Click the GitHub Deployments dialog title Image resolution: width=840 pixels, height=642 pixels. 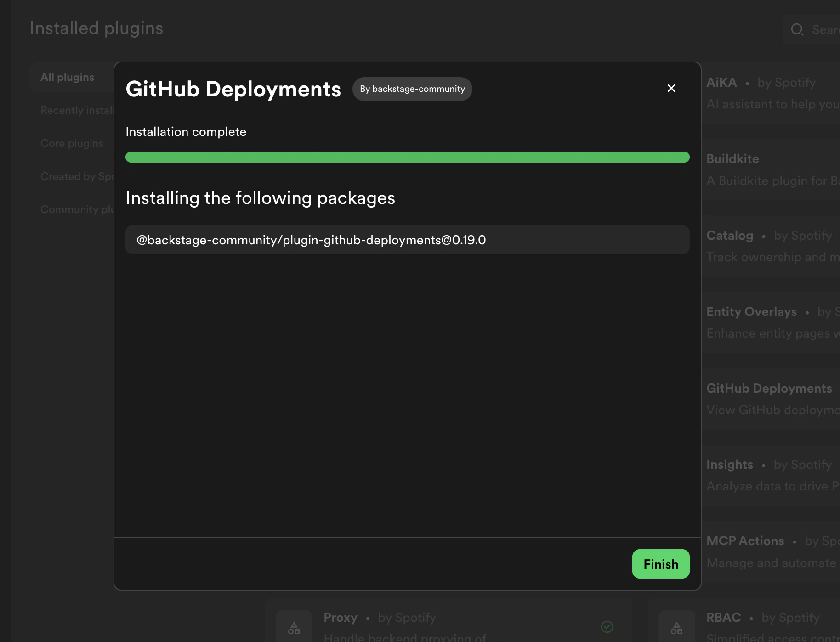[233, 89]
